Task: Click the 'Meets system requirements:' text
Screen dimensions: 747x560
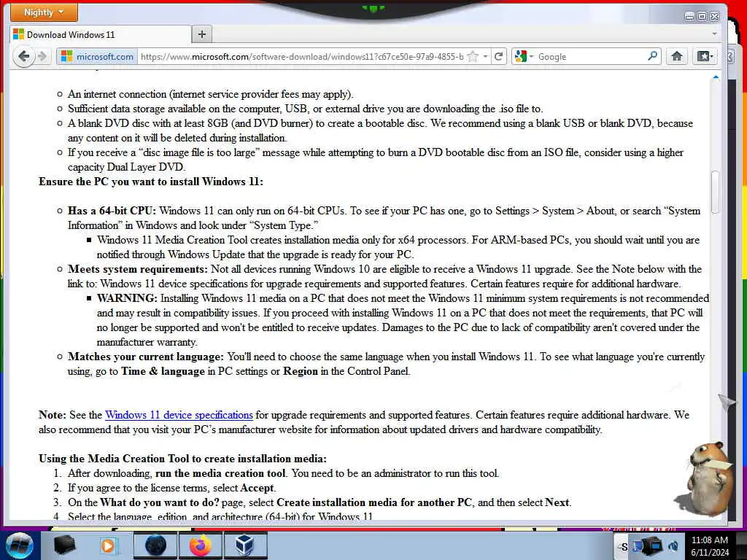Action: coord(137,269)
